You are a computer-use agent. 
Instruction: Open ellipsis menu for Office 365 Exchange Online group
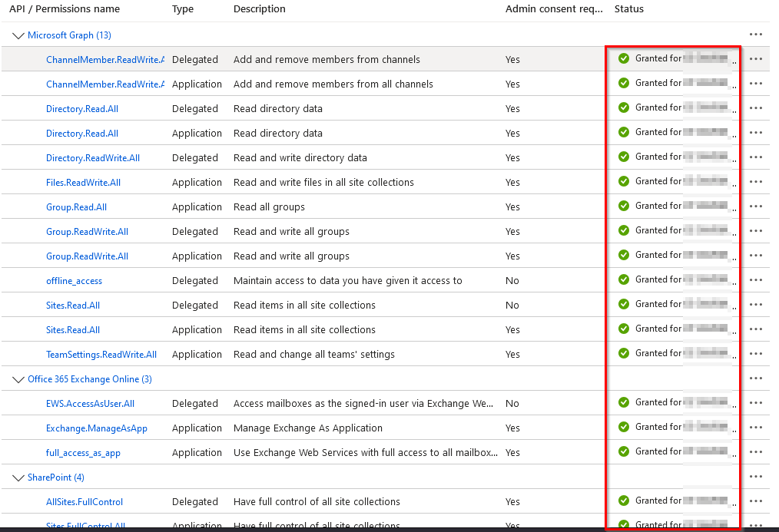[x=756, y=378]
